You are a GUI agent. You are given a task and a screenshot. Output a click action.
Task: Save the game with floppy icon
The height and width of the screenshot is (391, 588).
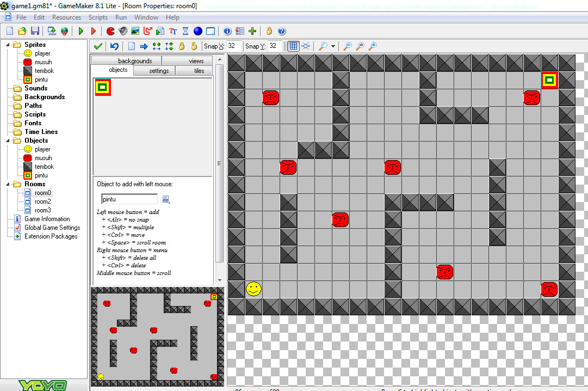click(35, 31)
